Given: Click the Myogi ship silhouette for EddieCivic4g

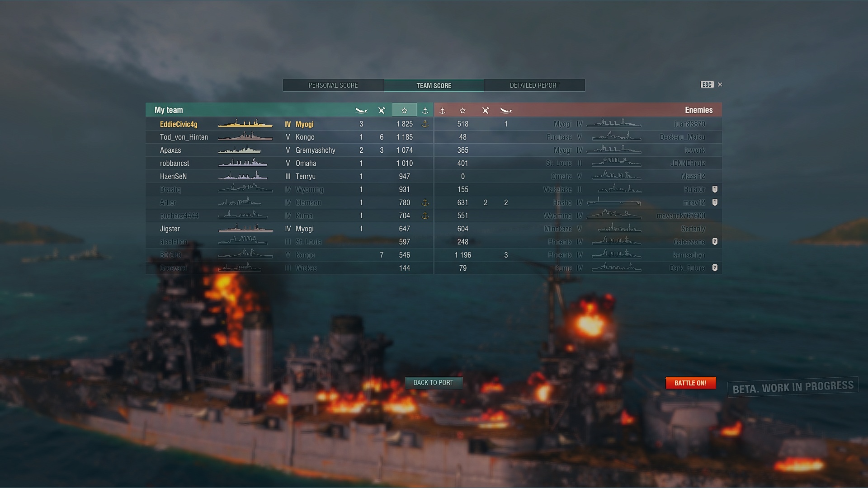Looking at the screenshot, I should [245, 124].
